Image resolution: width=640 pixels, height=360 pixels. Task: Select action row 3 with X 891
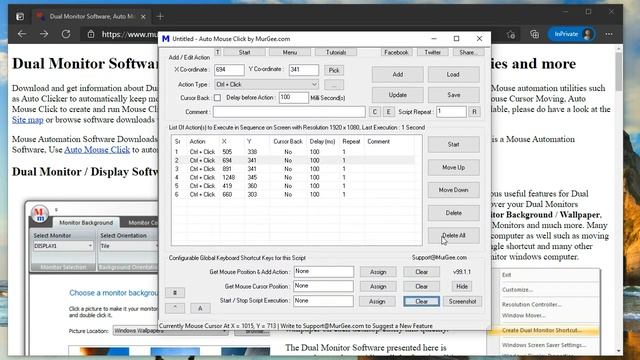(293, 169)
